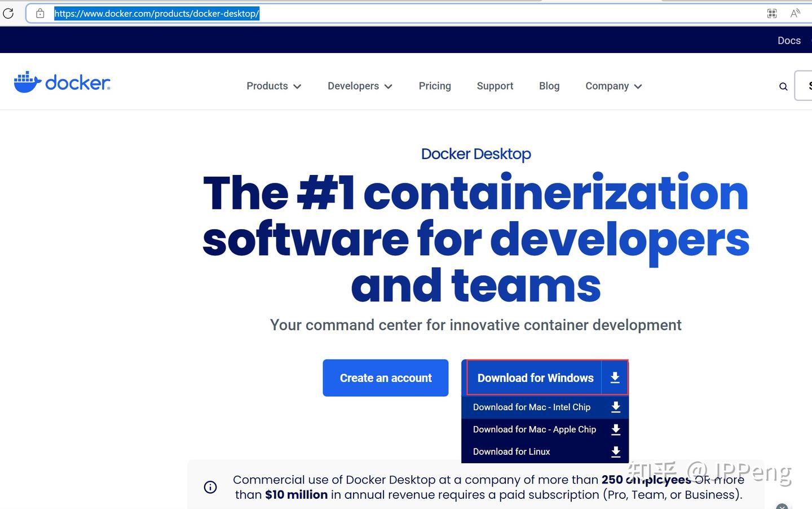Image resolution: width=812 pixels, height=509 pixels.
Task: Click the commercial use info icon
Action: pos(210,487)
